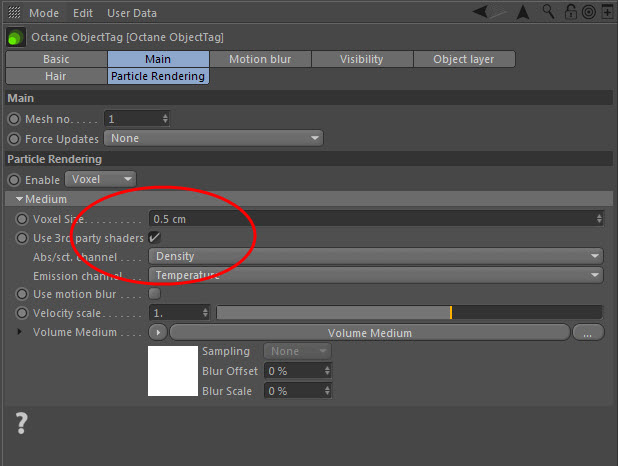Click the target mode circle icon
This screenshot has height=466, width=618.
point(589,12)
